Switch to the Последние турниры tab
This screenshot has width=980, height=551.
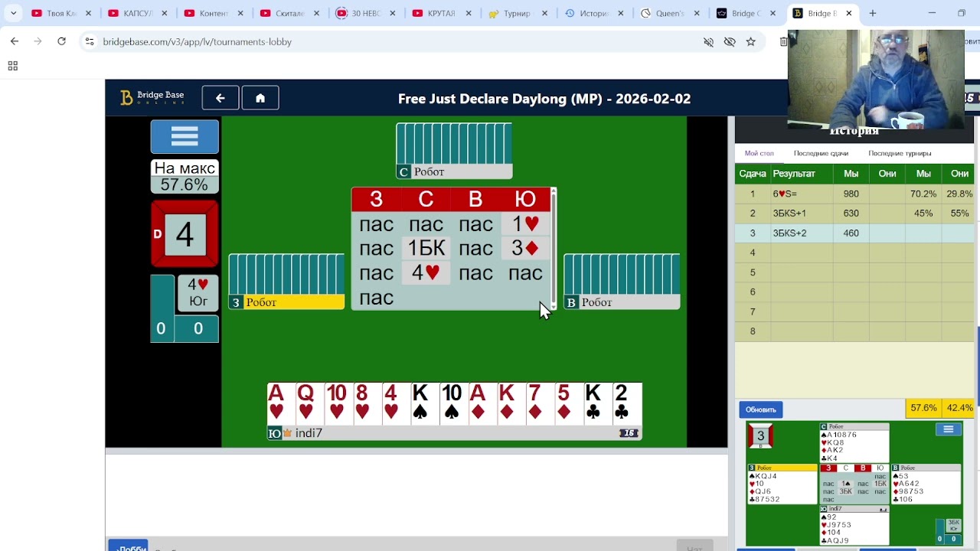[x=900, y=153]
